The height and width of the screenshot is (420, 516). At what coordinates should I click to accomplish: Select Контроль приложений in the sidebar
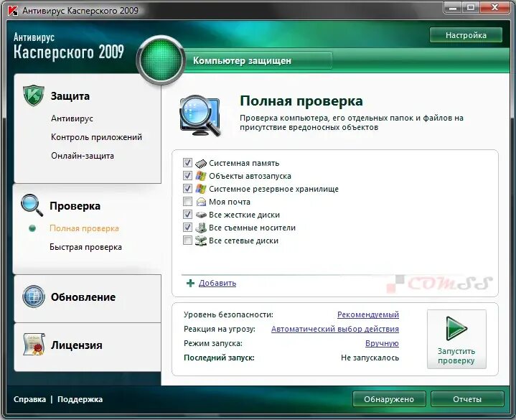pyautogui.click(x=96, y=137)
